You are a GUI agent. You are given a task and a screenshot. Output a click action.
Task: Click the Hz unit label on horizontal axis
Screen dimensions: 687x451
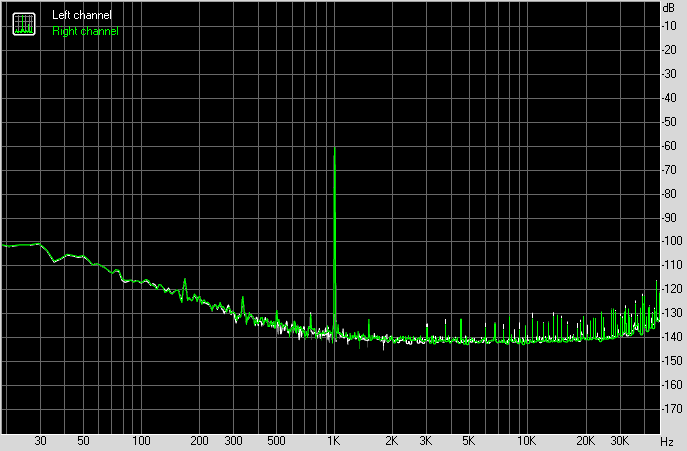tap(666, 440)
